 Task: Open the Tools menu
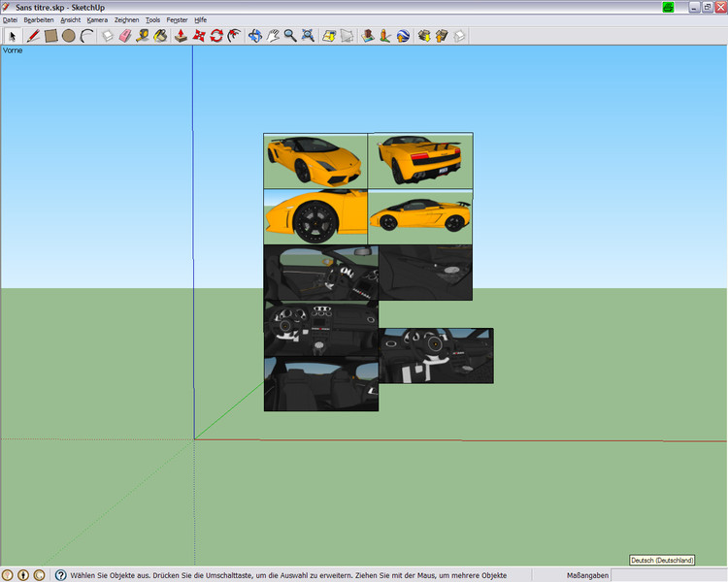152,20
